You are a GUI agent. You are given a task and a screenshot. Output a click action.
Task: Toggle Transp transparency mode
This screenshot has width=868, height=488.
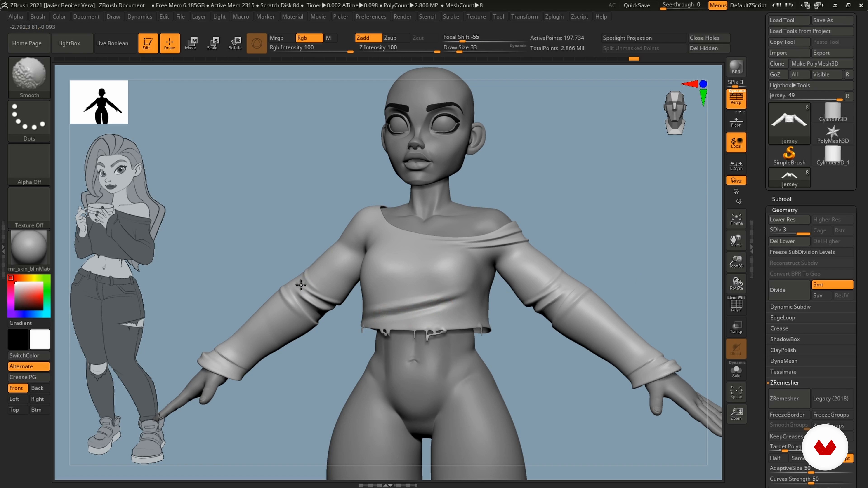click(736, 327)
